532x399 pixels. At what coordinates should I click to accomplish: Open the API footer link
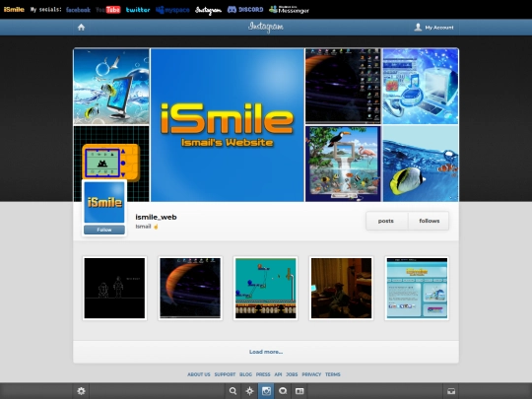(x=278, y=374)
